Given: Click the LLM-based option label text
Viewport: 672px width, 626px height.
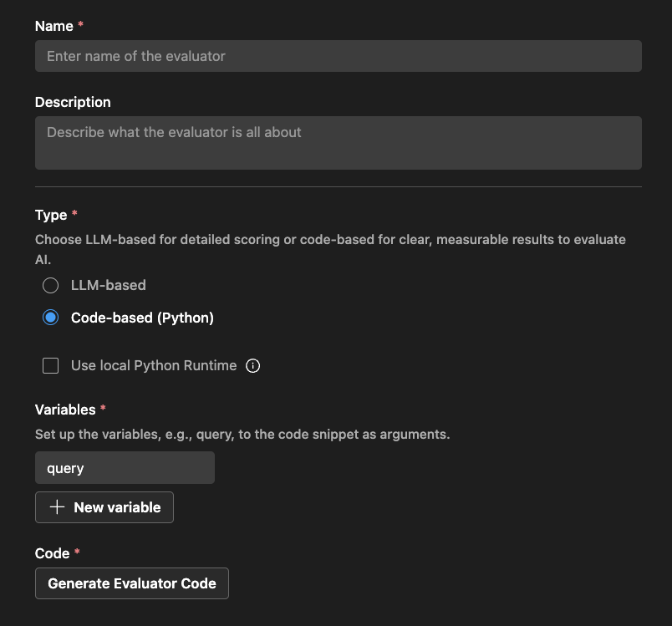Looking at the screenshot, I should pos(109,285).
